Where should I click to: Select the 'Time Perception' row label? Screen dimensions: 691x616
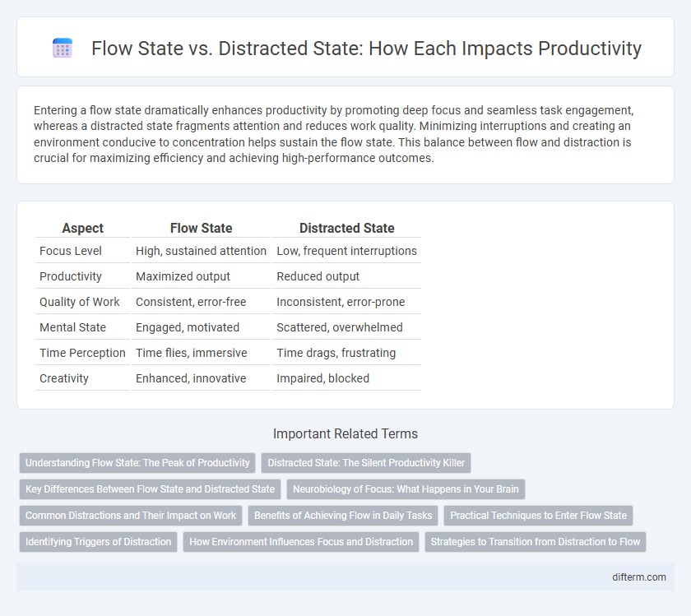point(82,353)
